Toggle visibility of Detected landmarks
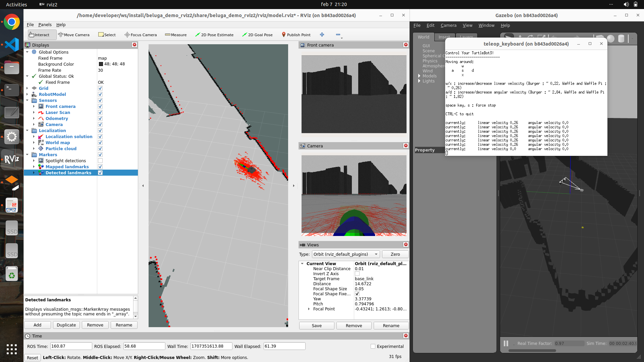 [x=100, y=172]
